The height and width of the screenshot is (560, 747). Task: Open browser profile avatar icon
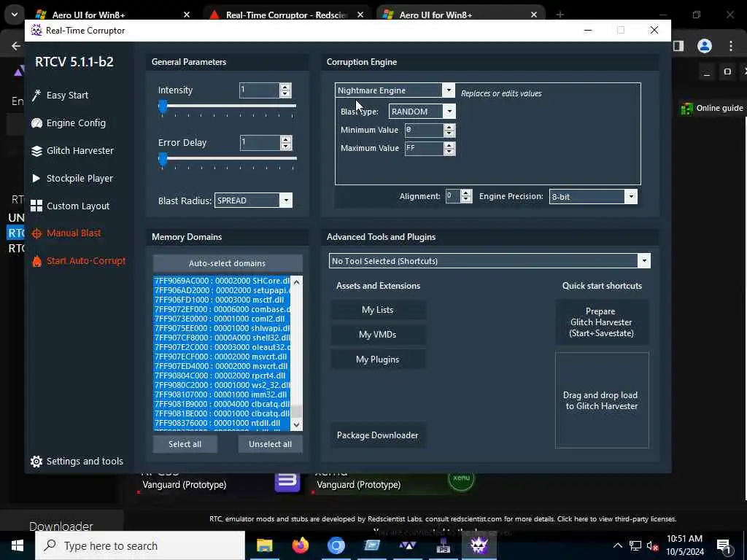pos(705,46)
